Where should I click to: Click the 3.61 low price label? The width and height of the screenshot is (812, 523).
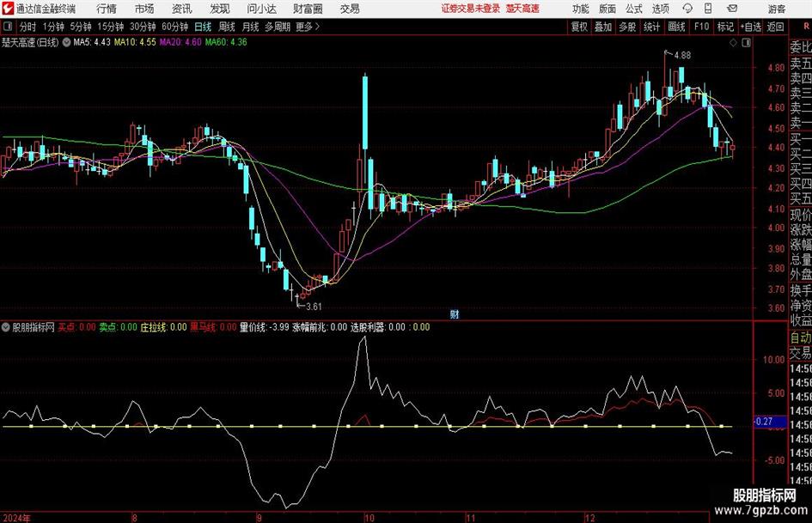314,307
